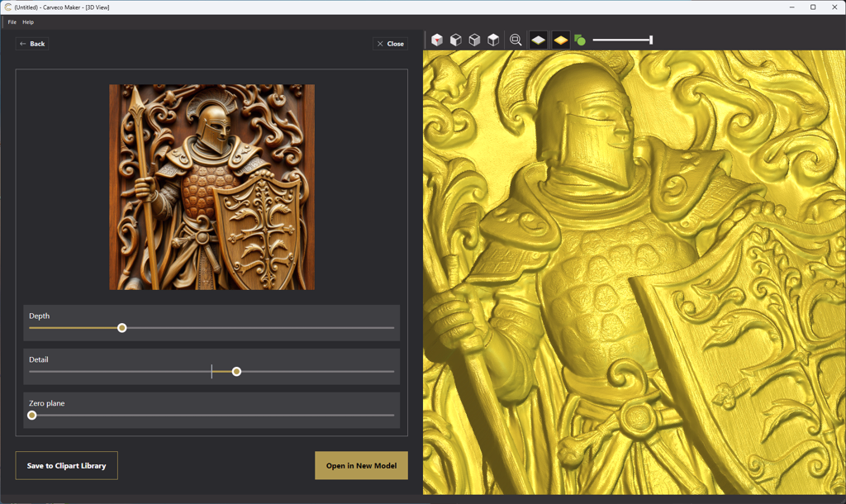
Task: Toggle the gold relief shading display
Action: [560, 40]
